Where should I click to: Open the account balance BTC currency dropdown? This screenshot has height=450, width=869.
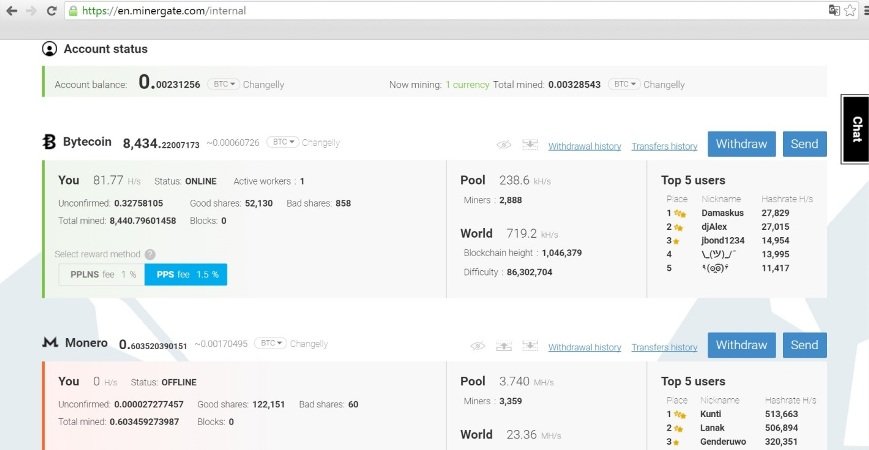click(x=223, y=84)
